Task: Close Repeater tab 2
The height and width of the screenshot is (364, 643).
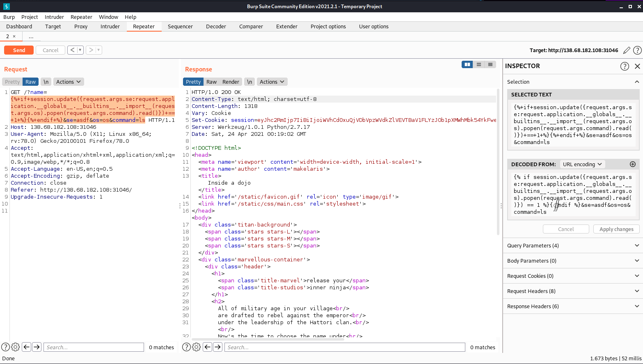Action: pyautogui.click(x=14, y=37)
